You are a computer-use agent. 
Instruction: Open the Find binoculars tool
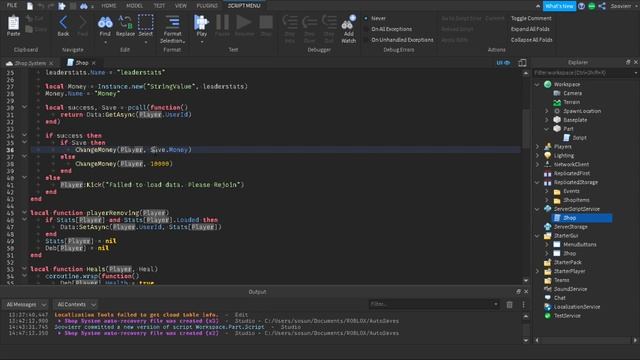click(x=105, y=23)
